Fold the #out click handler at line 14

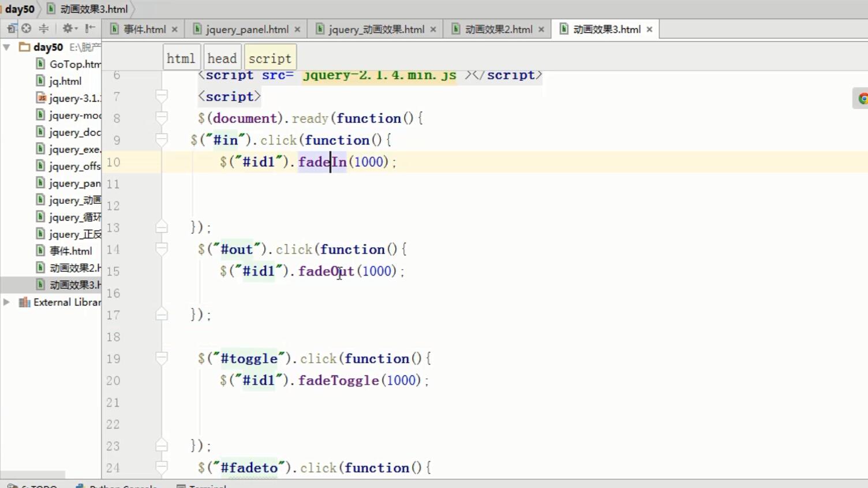click(162, 249)
